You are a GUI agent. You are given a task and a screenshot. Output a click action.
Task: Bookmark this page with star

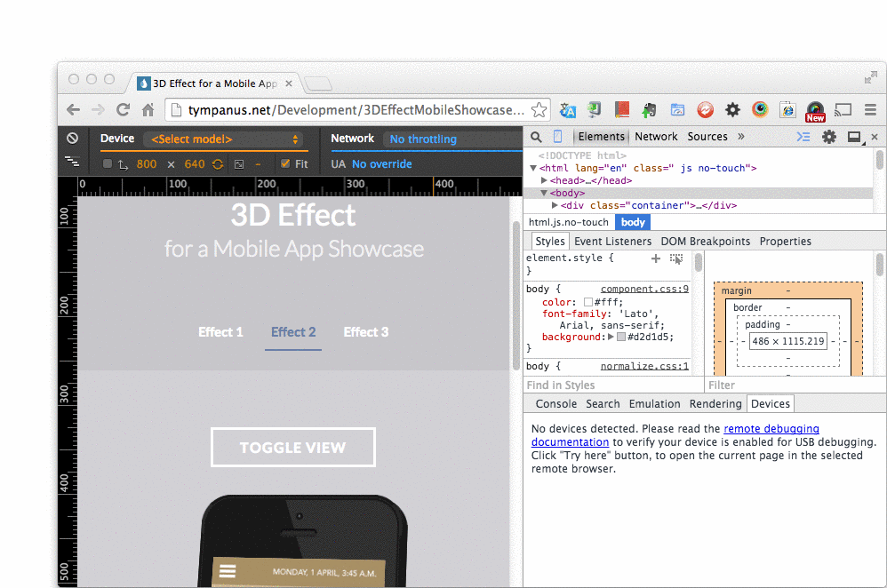[x=539, y=110]
